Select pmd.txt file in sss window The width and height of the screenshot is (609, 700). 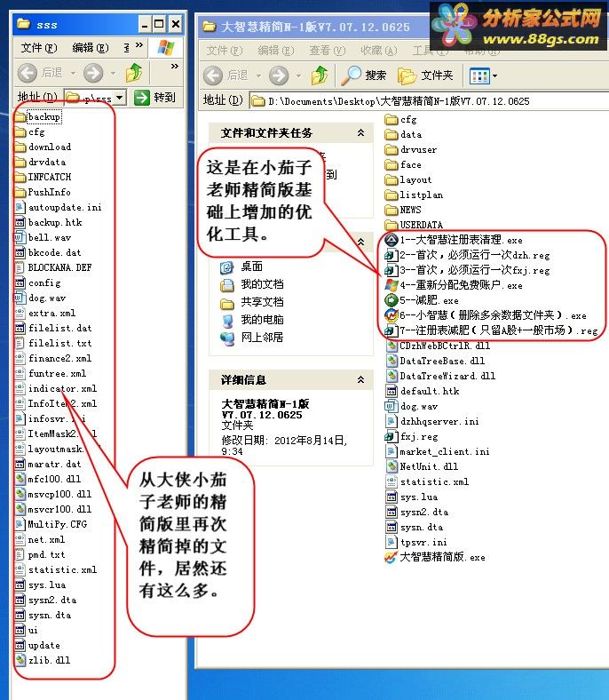(x=40, y=555)
